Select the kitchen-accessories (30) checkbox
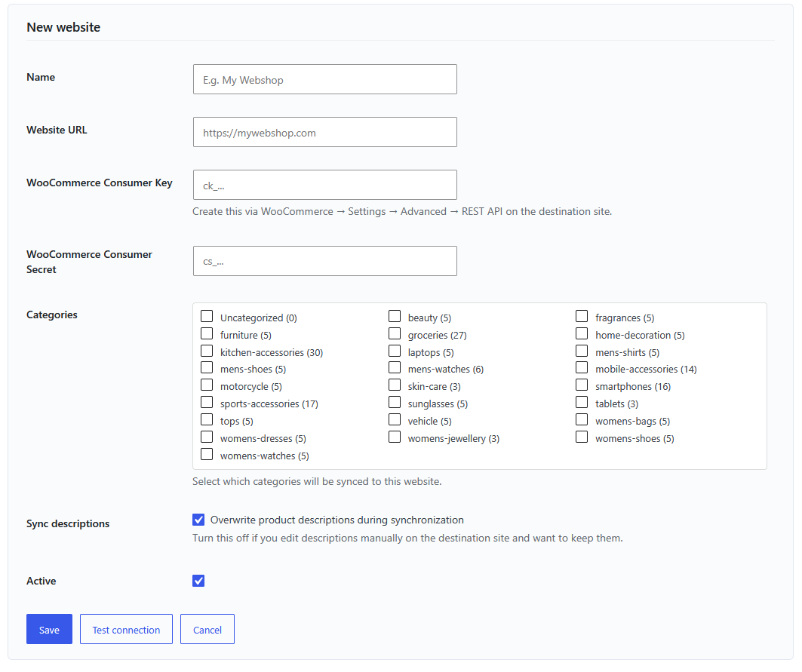The height and width of the screenshot is (672, 802). pos(207,351)
